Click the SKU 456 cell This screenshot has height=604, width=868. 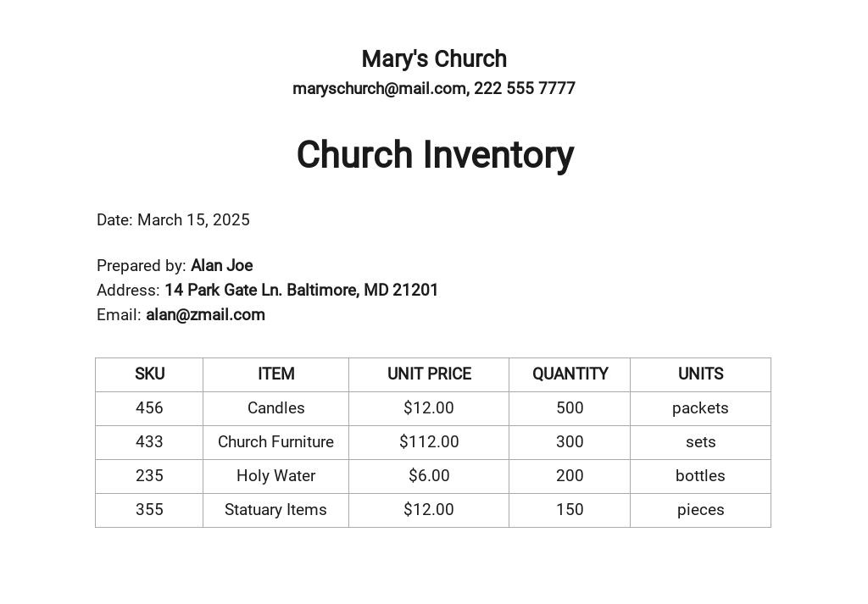(149, 408)
